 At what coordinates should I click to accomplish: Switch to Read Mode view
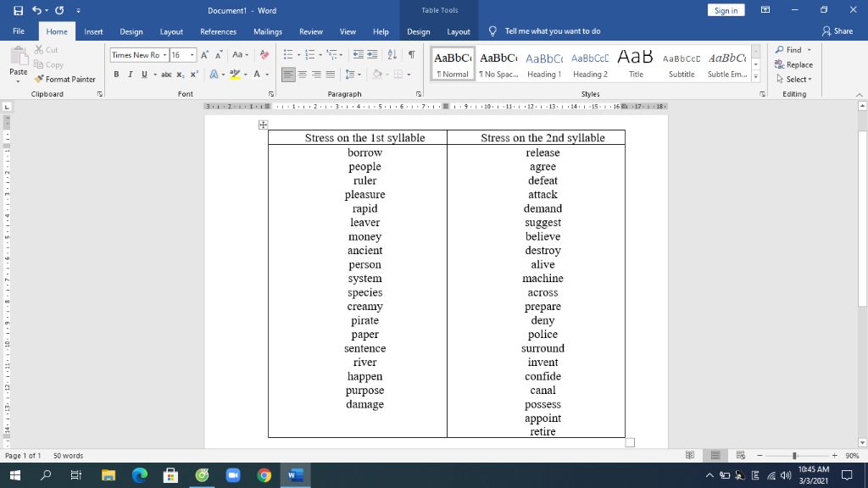pos(690,455)
